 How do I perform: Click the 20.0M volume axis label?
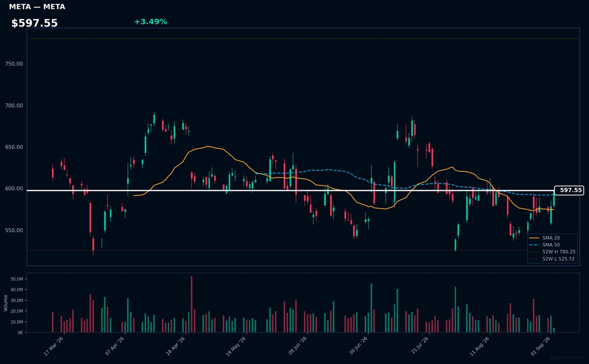[16, 312]
